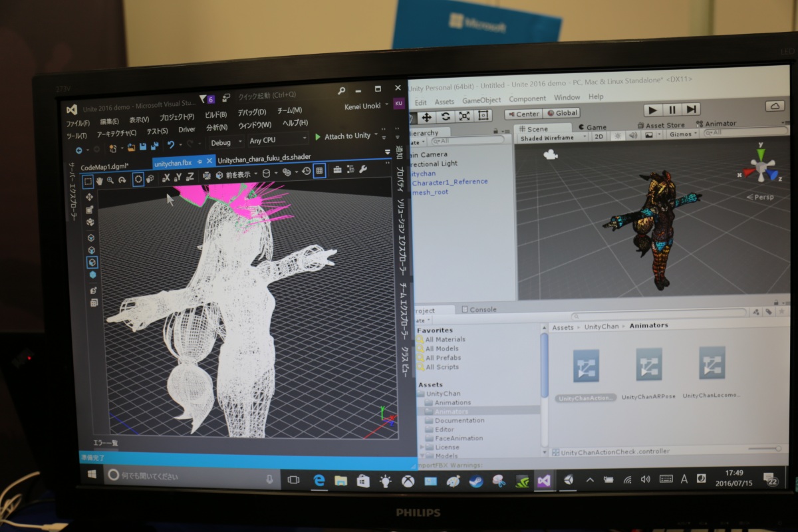This screenshot has height=532, width=798.
Task: Select the Rotate tool in Unity
Action: (446, 116)
